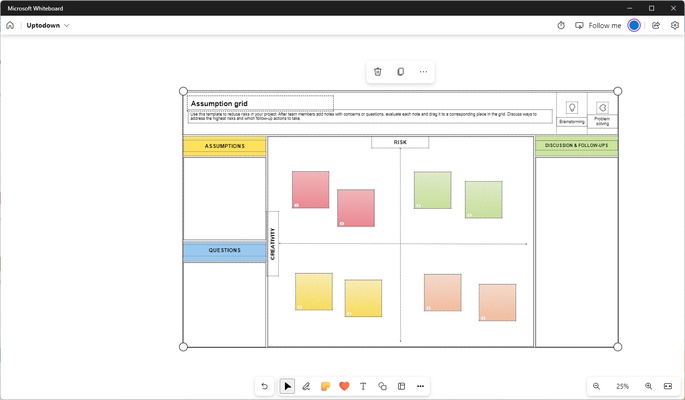The image size is (685, 400).
Task: Grab the top-right selection handle
Action: (617, 91)
